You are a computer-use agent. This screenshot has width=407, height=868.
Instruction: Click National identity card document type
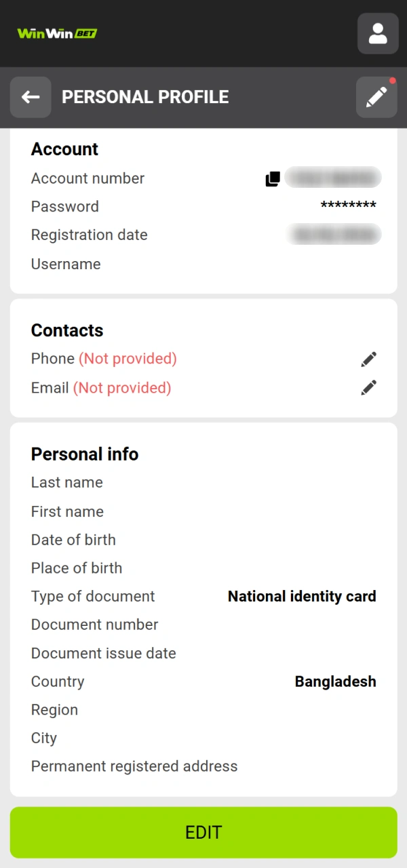tap(302, 597)
